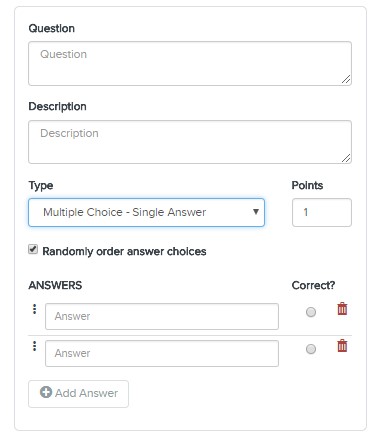Screen dimensions: 378x438
Task: Click into the first Answer field
Action: 162,316
